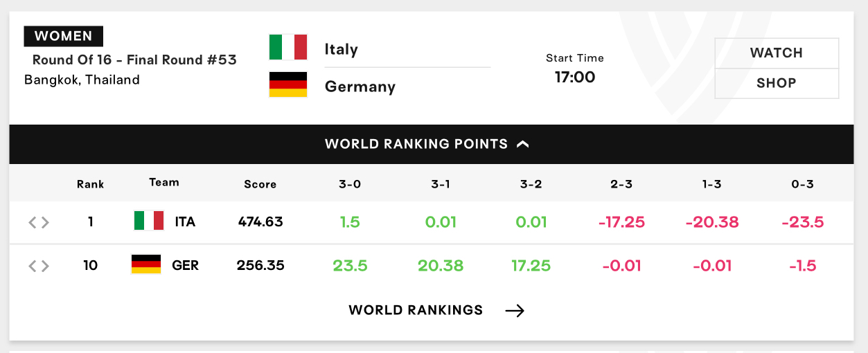This screenshot has height=353, width=868.
Task: Click Round Of 16 - Final Round #53 title
Action: pos(134,60)
